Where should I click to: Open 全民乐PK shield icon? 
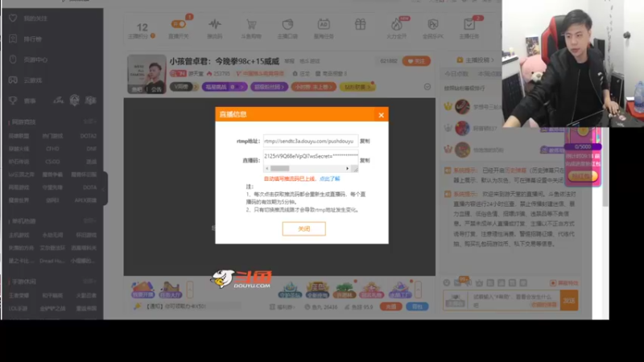click(x=433, y=24)
